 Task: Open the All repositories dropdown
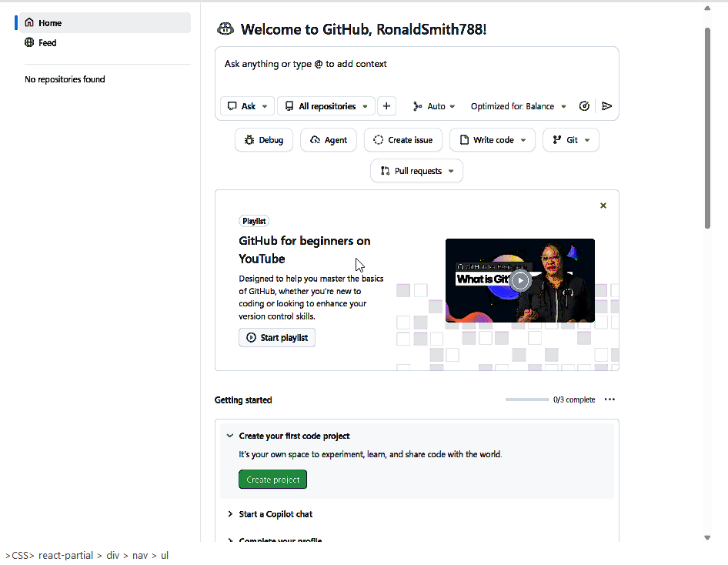326,106
